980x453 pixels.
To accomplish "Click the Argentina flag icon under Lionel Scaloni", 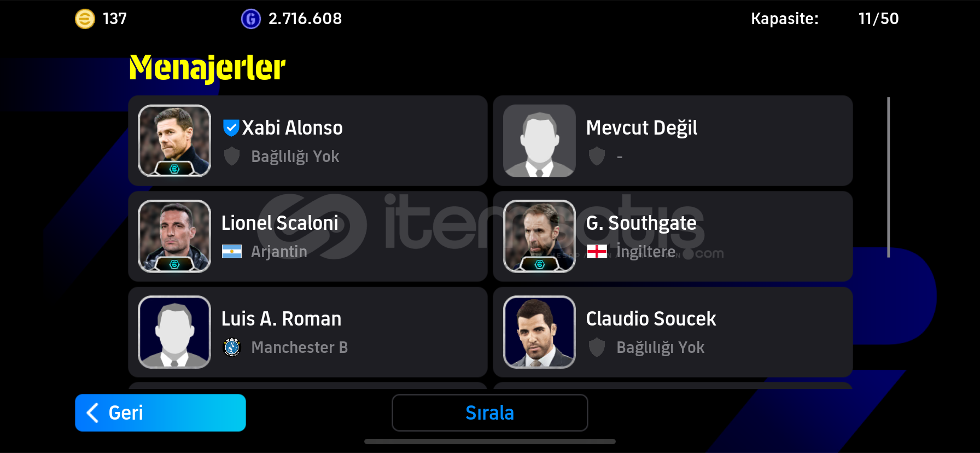I will tap(232, 252).
